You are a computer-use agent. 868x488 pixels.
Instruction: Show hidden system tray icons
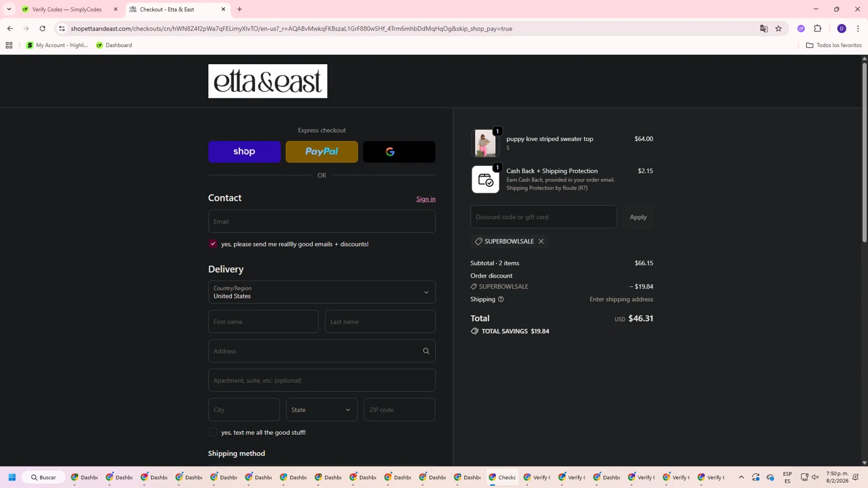click(x=741, y=478)
